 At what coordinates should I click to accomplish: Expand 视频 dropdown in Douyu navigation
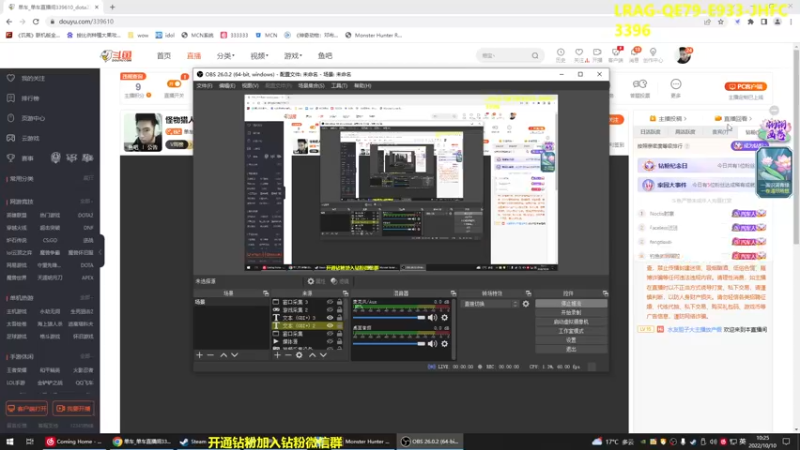pos(259,56)
